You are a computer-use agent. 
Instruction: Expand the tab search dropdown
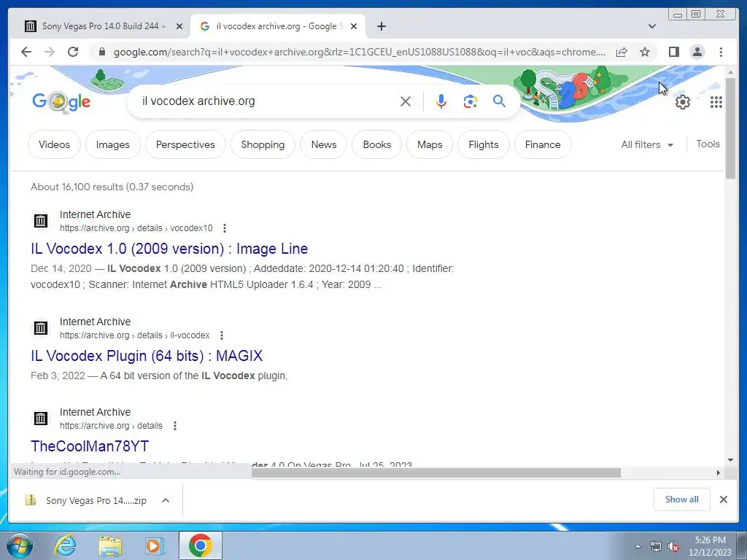point(652,26)
